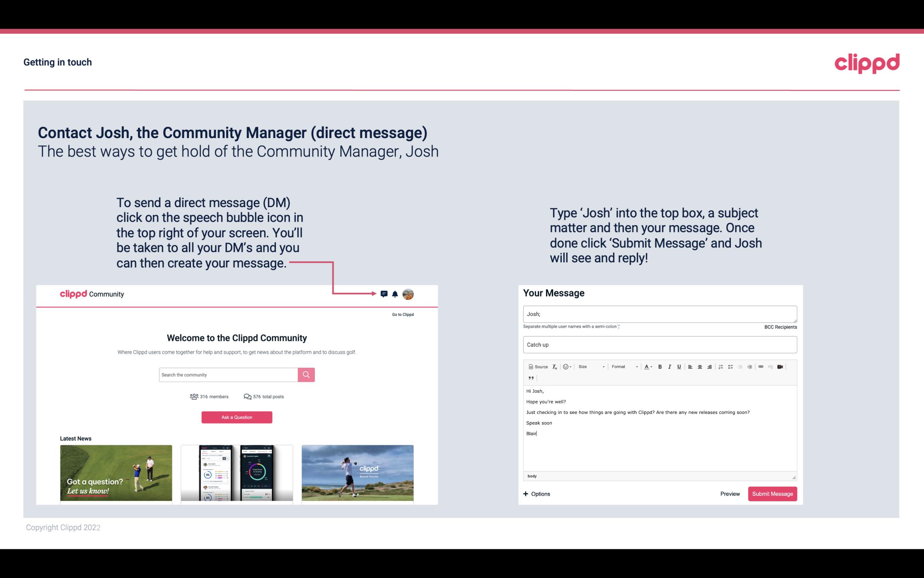Click the BCC Recipients toggle
Screen dimensions: 924x578
[x=780, y=327]
